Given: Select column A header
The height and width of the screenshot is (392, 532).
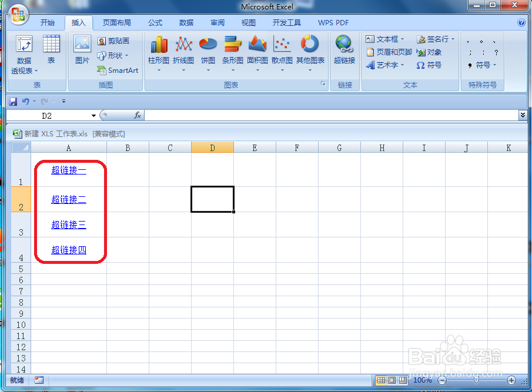Looking at the screenshot, I should (x=69, y=148).
